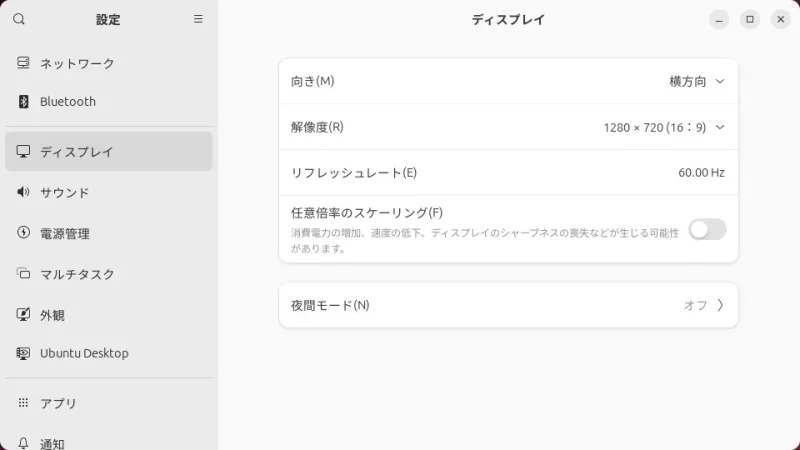Open the 向き orientation dropdown
800x450 pixels.
tap(697, 81)
